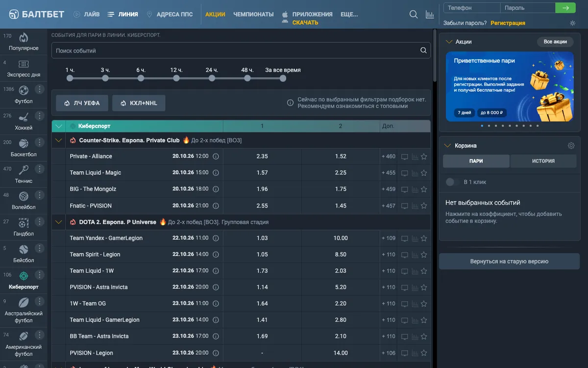Open options menu for Футбол
This screenshot has height=368, width=588.
[40, 89]
